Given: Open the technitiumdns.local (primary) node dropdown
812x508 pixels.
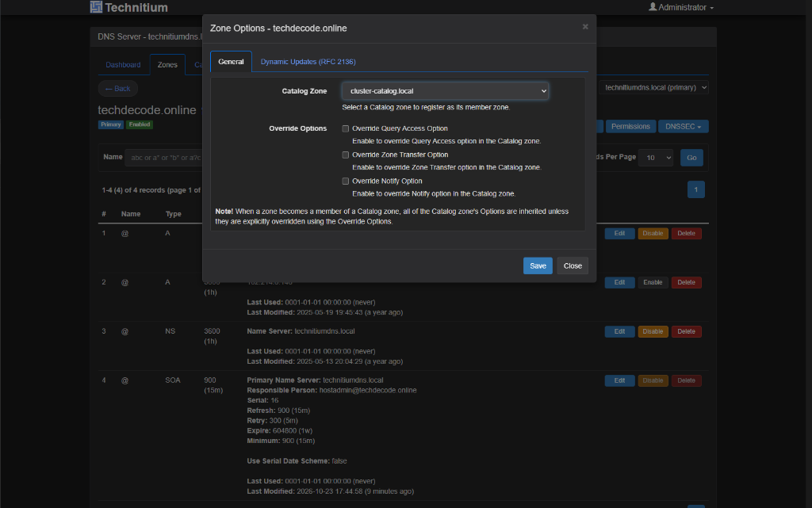Looking at the screenshot, I should click(654, 87).
